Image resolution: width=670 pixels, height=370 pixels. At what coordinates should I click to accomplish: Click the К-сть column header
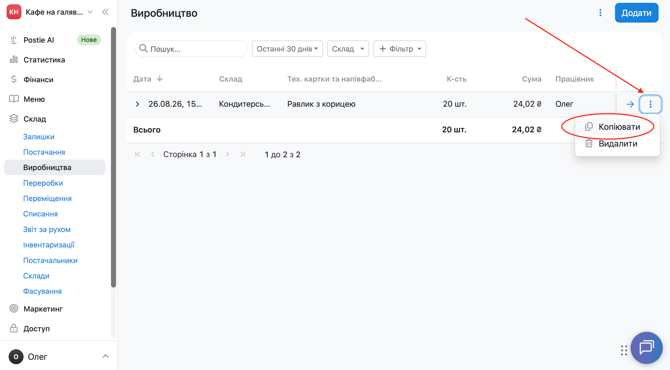click(x=456, y=79)
